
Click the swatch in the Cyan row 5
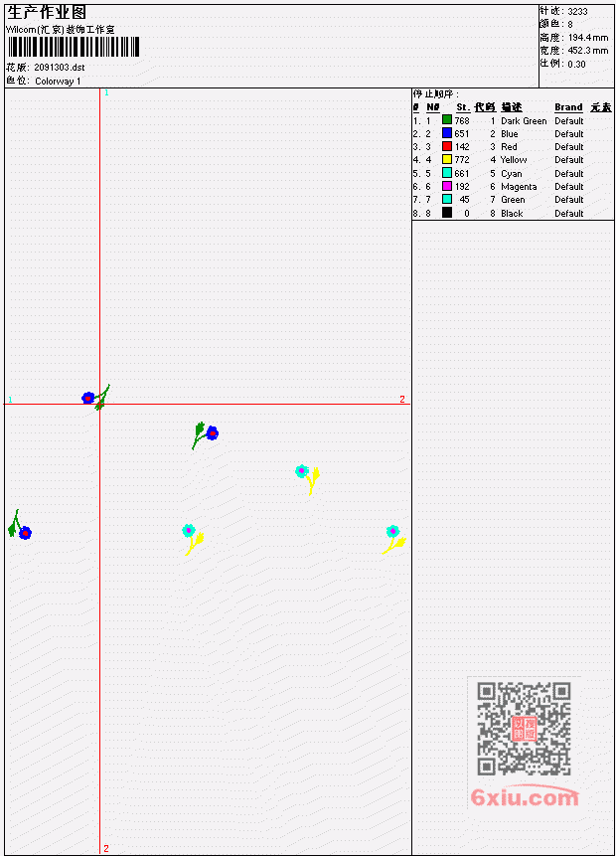pos(447,173)
